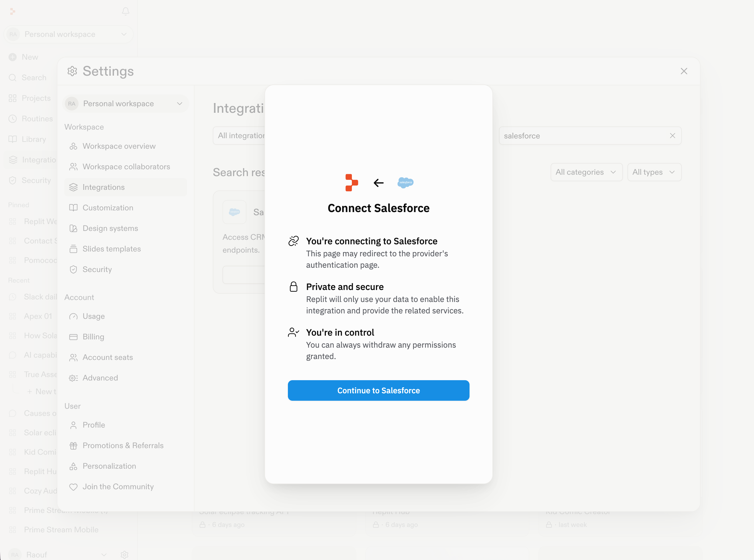Open Slides templates settings
Image resolution: width=754 pixels, height=560 pixels.
pos(125,249)
